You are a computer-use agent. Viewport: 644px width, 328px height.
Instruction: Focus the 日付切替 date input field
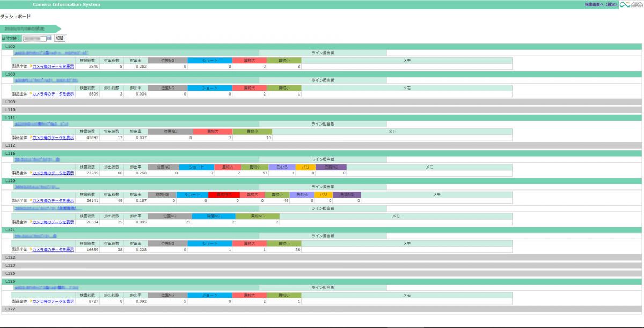click(x=34, y=39)
